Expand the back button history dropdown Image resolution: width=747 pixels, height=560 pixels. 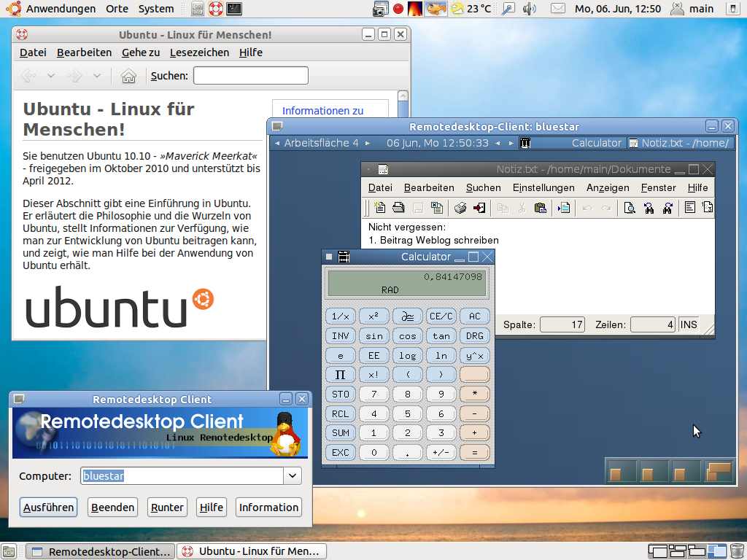(51, 76)
